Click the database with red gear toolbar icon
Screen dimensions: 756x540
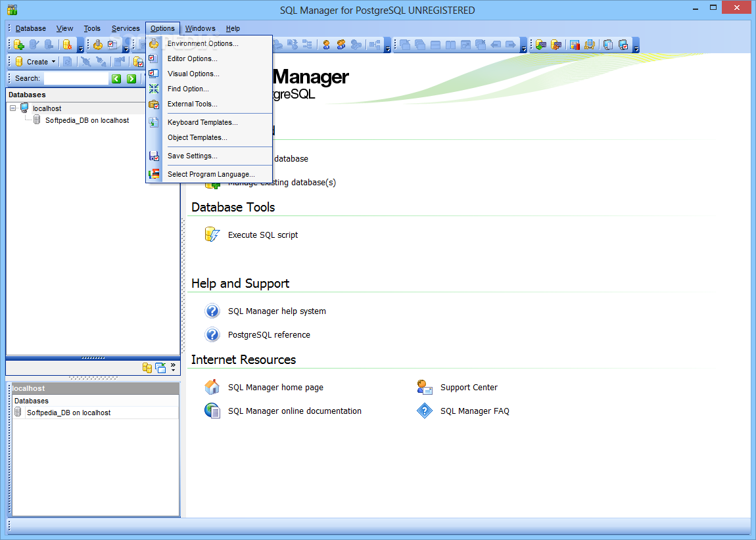68,45
